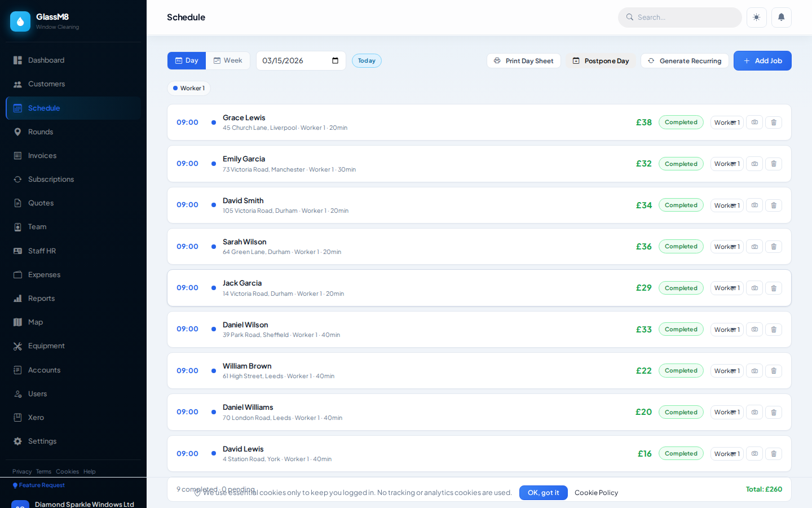Open worker dropdown for Jack Garcia job
The height and width of the screenshot is (508, 812).
pyautogui.click(x=727, y=288)
